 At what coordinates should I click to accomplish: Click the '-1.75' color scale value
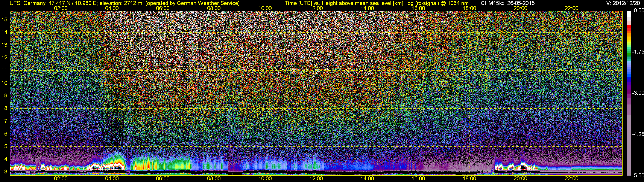(638, 52)
